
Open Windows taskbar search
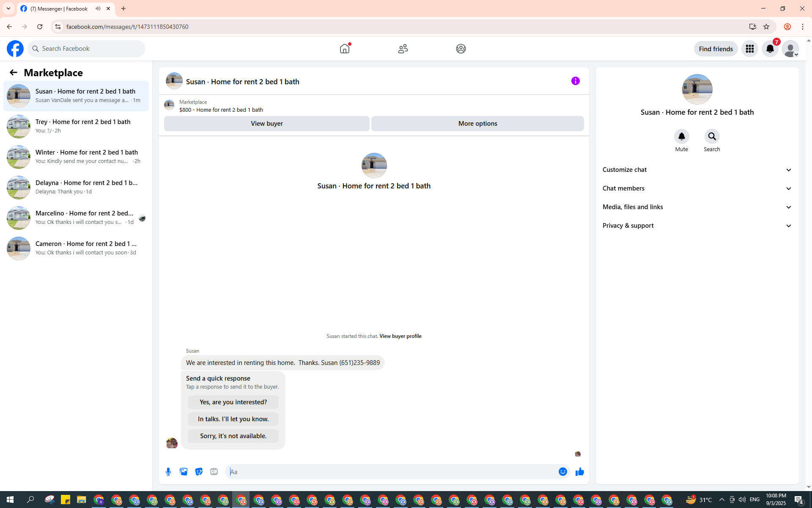(30, 500)
